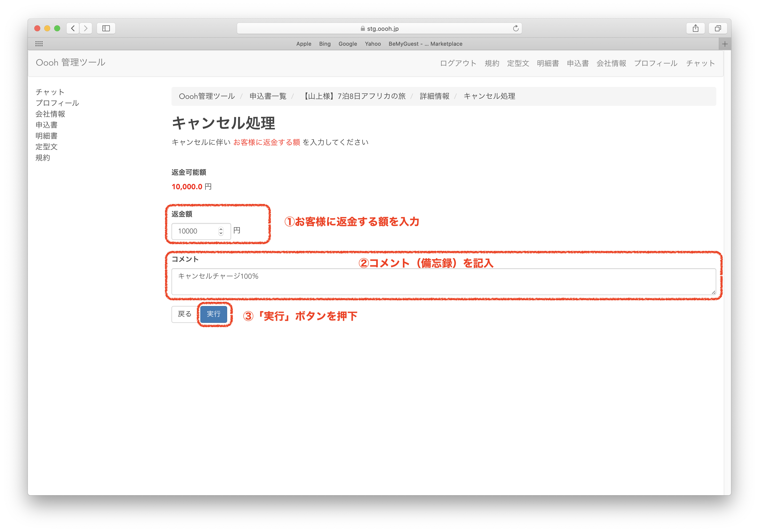Click the red 10,000.0 refundable amount

point(187,187)
